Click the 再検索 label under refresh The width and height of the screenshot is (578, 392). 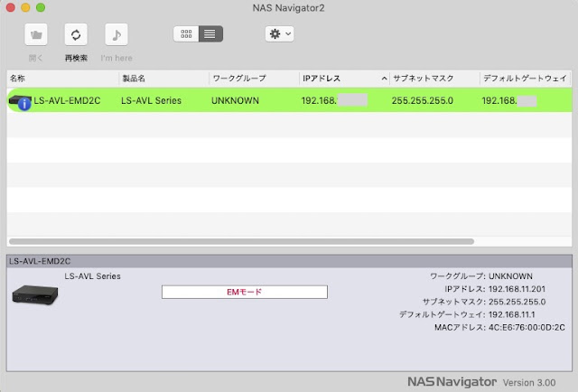point(76,58)
